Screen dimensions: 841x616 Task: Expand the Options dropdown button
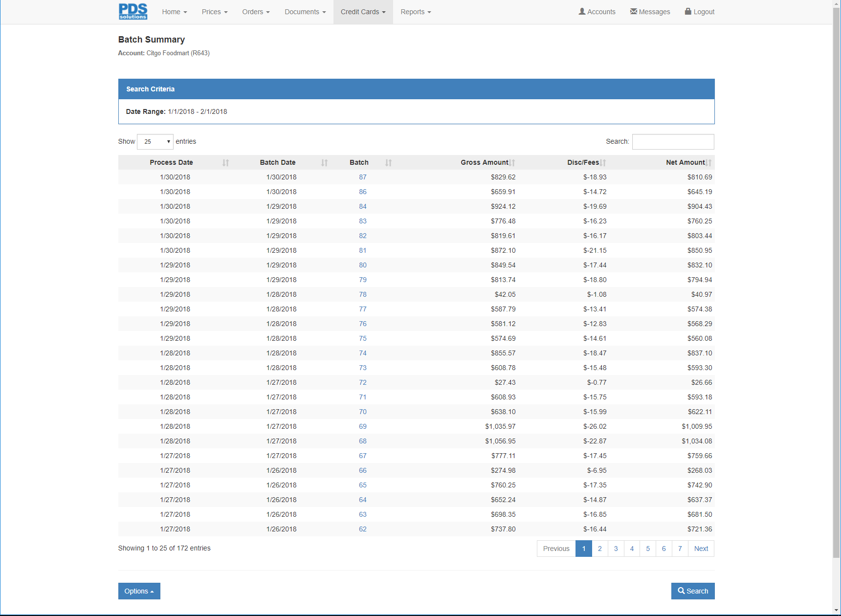pyautogui.click(x=139, y=591)
